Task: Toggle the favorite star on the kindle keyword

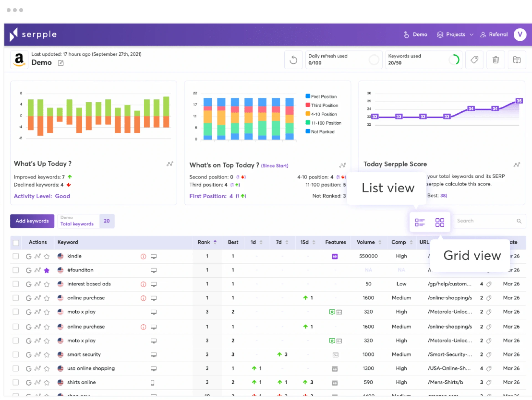Action: (x=47, y=256)
